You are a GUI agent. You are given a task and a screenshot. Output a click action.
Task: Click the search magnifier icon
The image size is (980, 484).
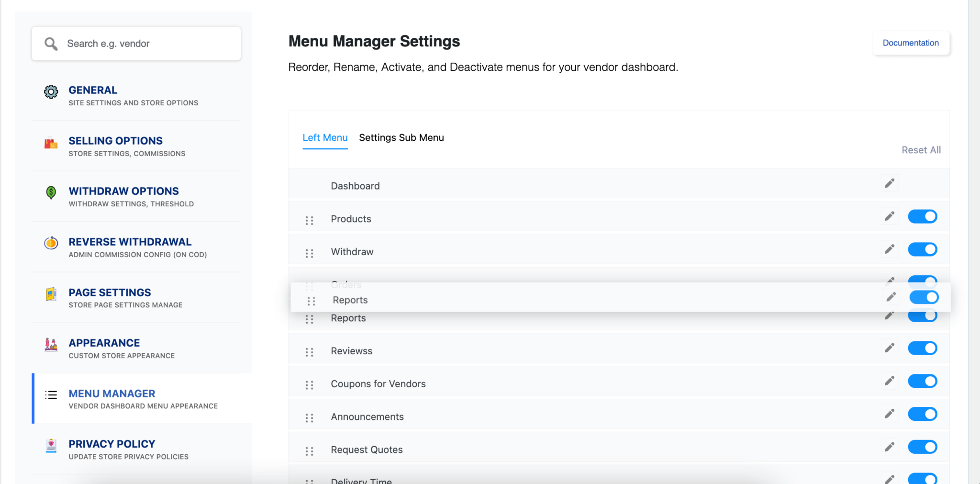[x=51, y=44]
